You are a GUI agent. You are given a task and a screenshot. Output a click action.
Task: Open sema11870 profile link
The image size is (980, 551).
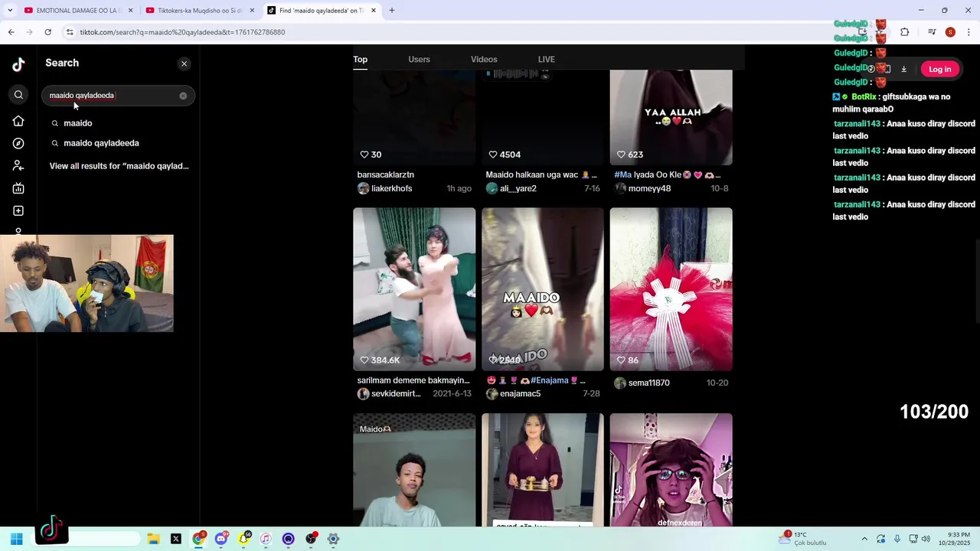click(x=648, y=383)
